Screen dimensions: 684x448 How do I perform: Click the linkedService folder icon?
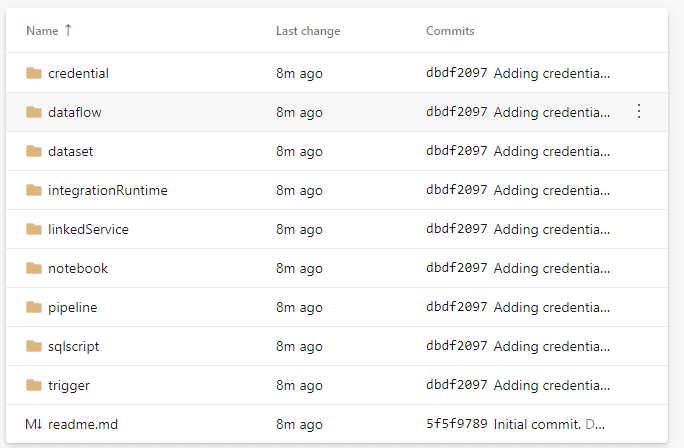coord(34,229)
